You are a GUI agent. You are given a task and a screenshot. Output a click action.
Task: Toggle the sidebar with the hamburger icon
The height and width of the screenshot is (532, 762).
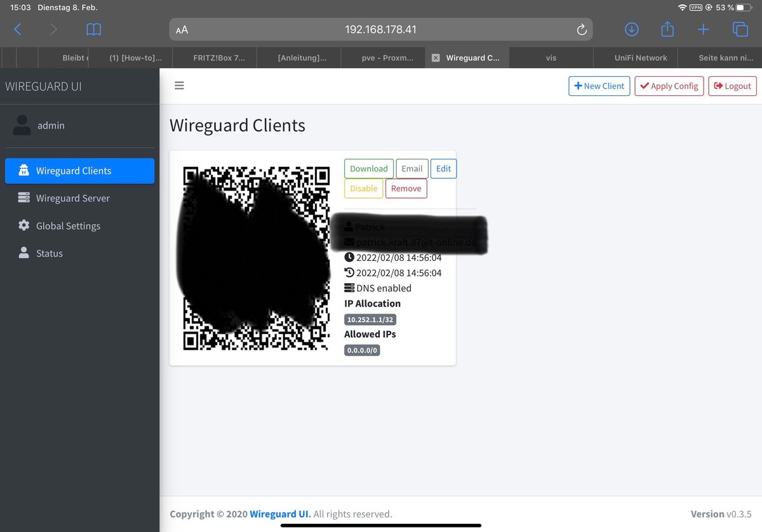click(179, 86)
